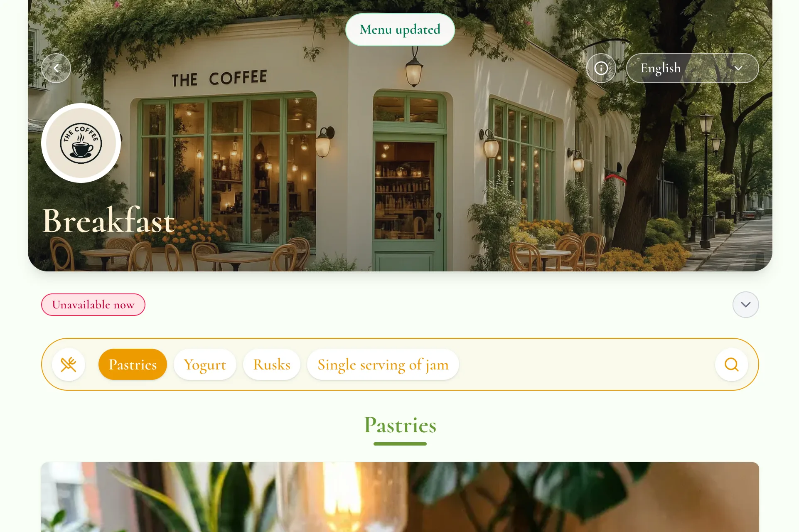
Task: Open the pastry photo below Pastries heading
Action: [x=400, y=497]
